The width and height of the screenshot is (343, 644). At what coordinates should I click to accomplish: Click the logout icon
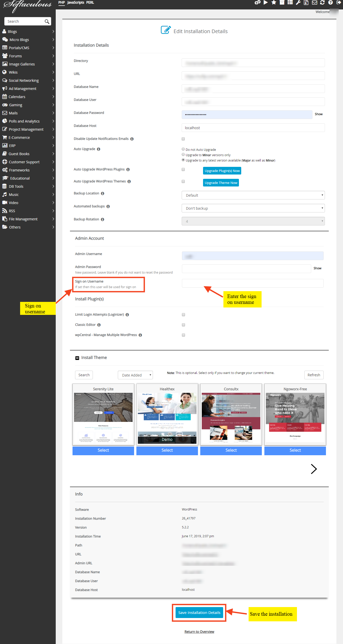(339, 3)
